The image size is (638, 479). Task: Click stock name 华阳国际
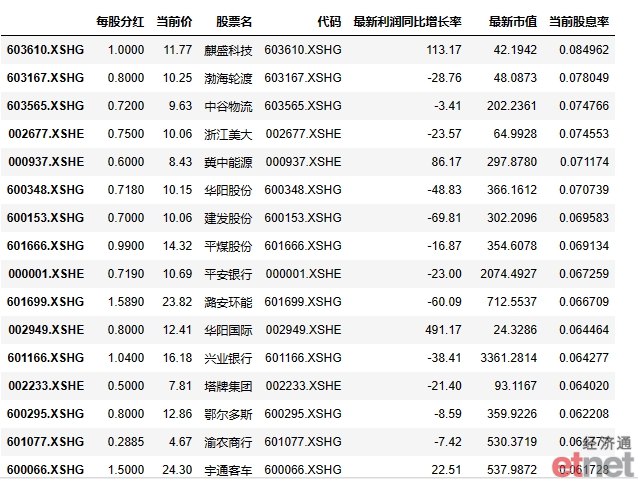coord(228,330)
